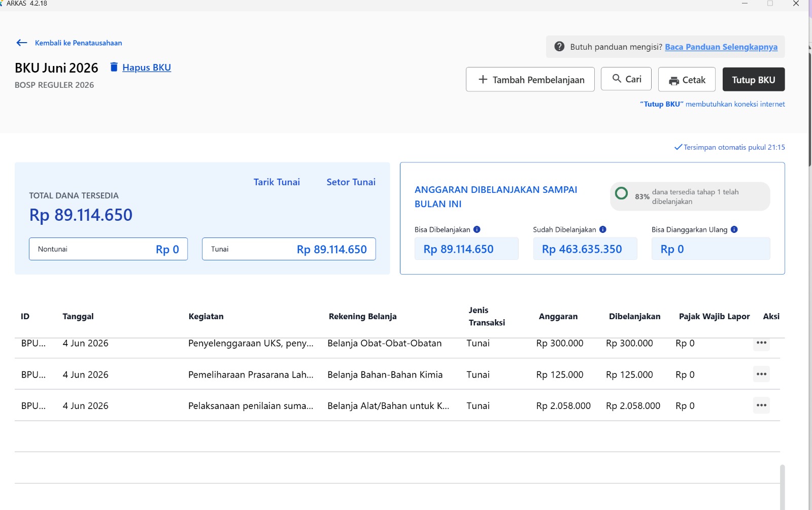This screenshot has width=812, height=510.
Task: Click the Rekening Belanja column header
Action: coord(362,316)
